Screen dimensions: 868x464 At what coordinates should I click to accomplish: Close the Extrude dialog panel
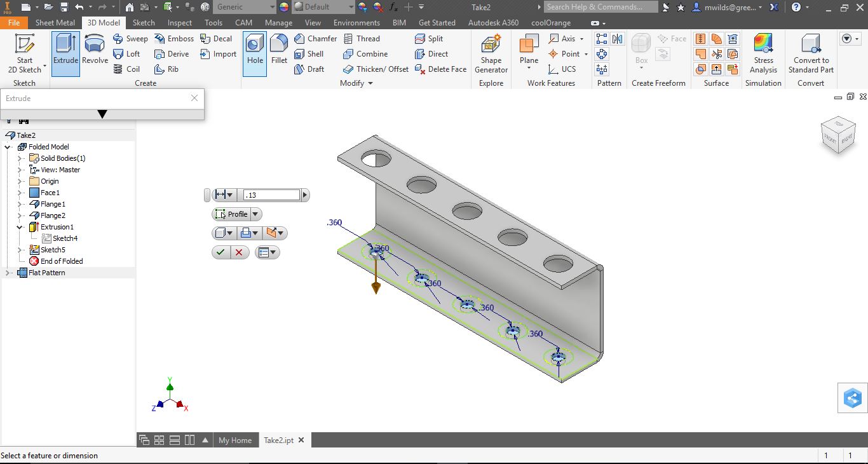pos(194,98)
